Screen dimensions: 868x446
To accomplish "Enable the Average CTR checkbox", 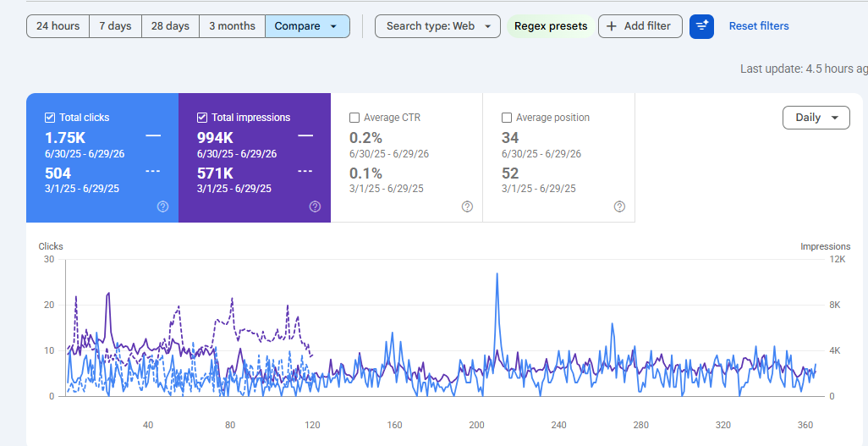I will tap(354, 118).
